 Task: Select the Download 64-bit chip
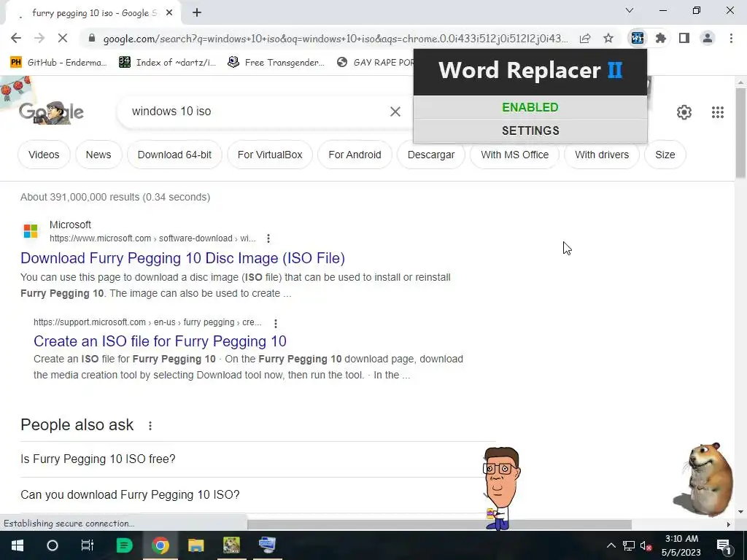pyautogui.click(x=174, y=155)
